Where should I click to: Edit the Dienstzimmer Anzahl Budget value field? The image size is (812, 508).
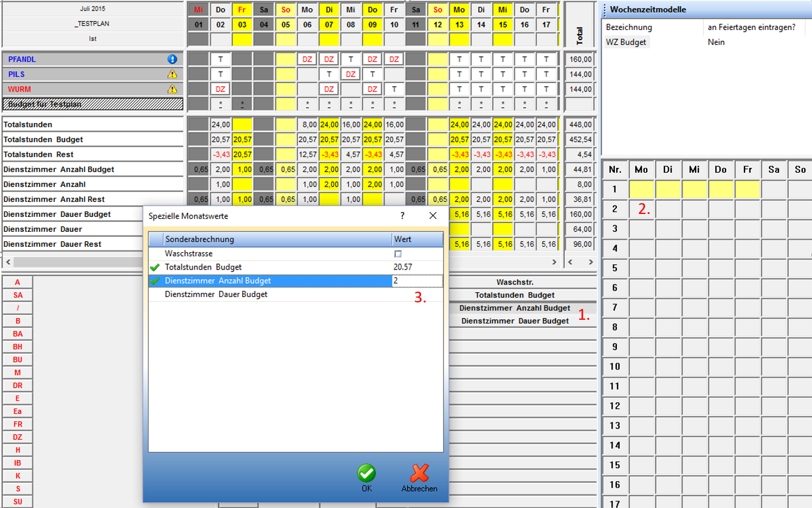coord(417,281)
